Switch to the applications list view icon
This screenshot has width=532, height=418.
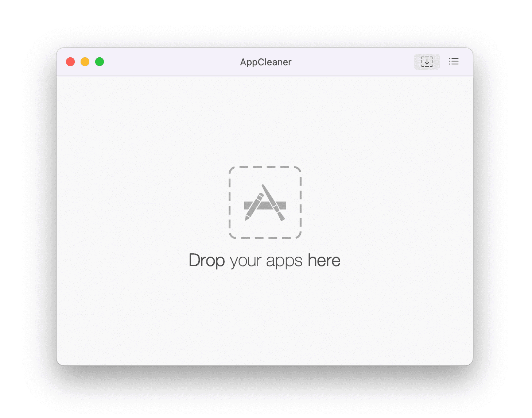(x=454, y=62)
